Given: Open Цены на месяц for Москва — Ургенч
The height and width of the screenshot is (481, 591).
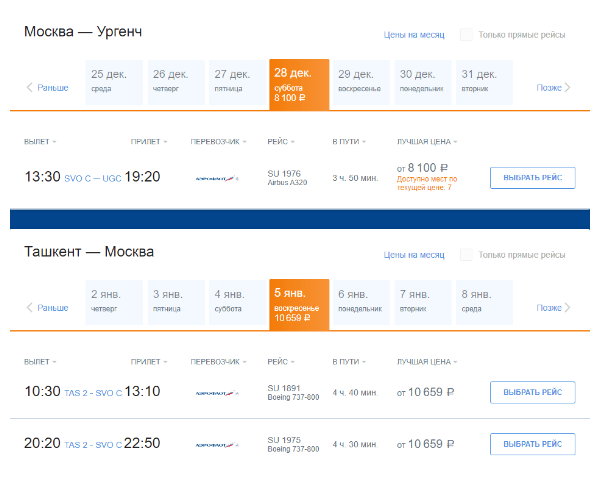Looking at the screenshot, I should pos(414,35).
